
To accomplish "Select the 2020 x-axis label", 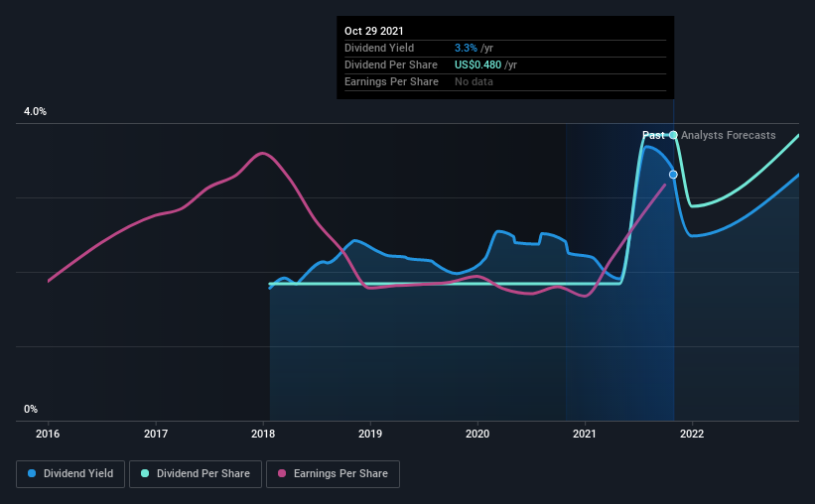I will [477, 434].
